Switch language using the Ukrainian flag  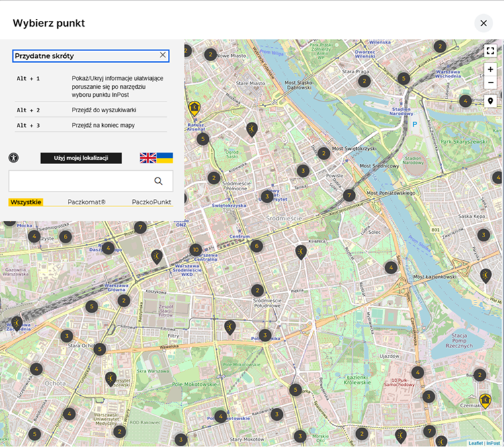pos(165,158)
